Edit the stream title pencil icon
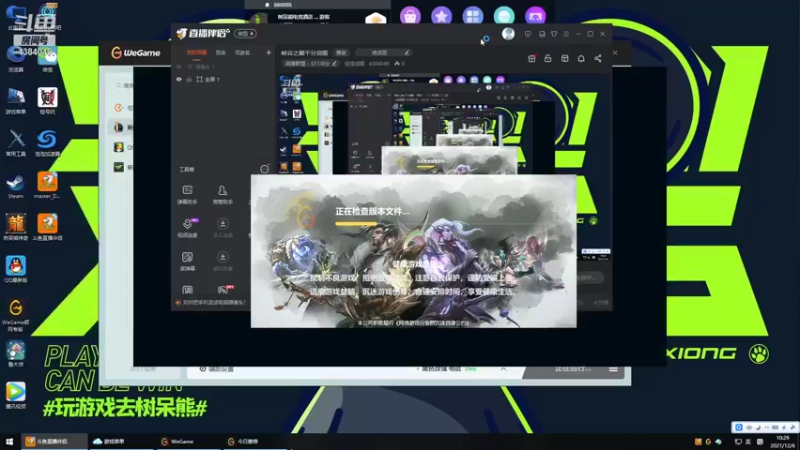This screenshot has height=450, width=800. 407,53
